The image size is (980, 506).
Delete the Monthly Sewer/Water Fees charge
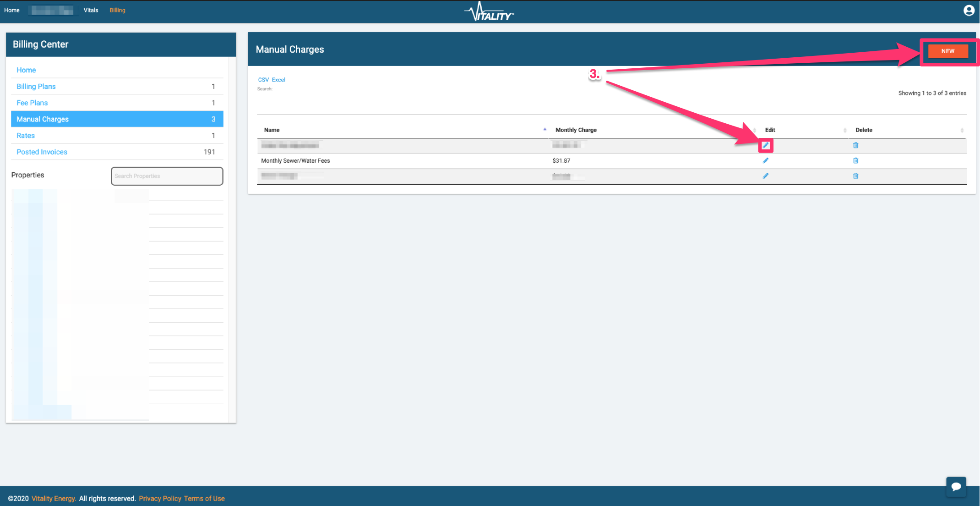[855, 160]
